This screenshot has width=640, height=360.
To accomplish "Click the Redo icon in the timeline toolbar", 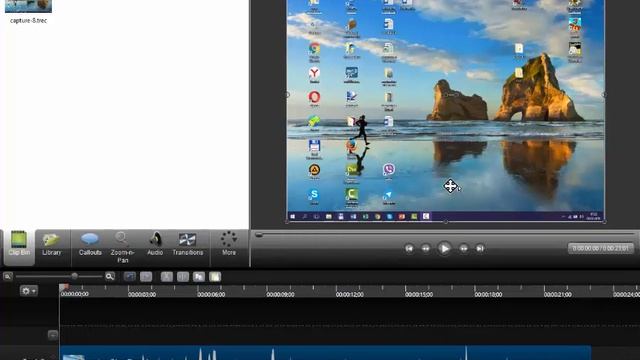I will point(146,277).
